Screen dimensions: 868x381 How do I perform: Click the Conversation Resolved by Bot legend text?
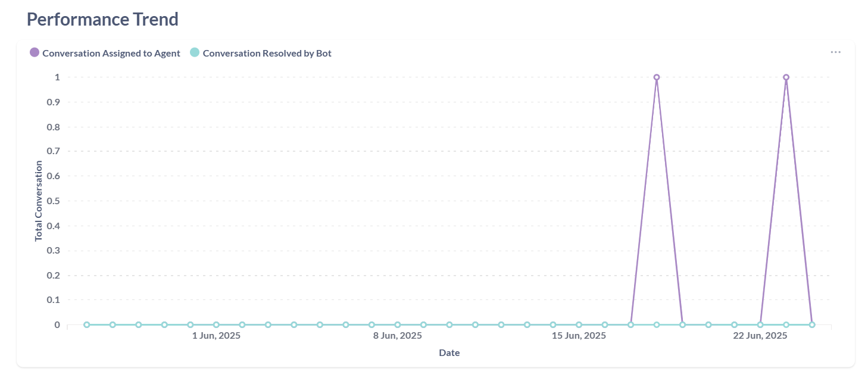[267, 52]
